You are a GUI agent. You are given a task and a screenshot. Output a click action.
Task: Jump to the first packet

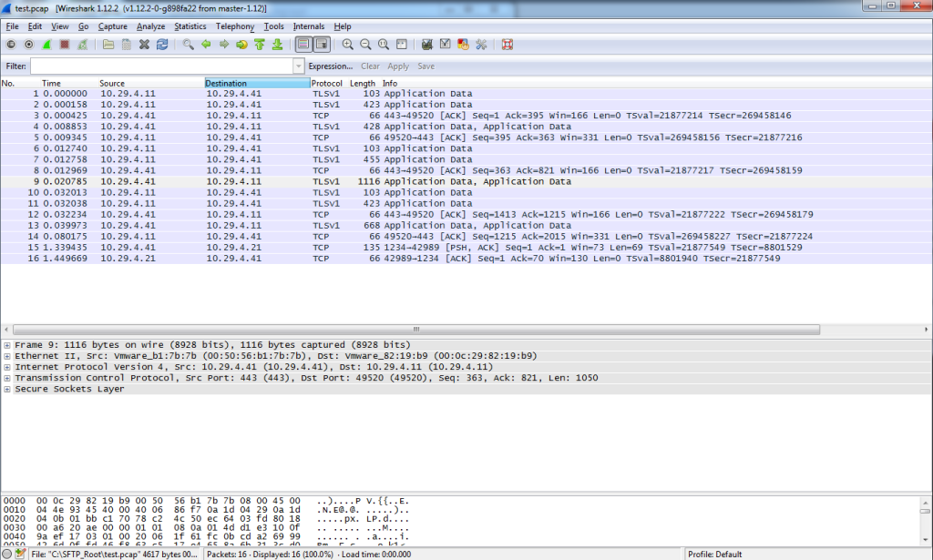click(x=260, y=45)
